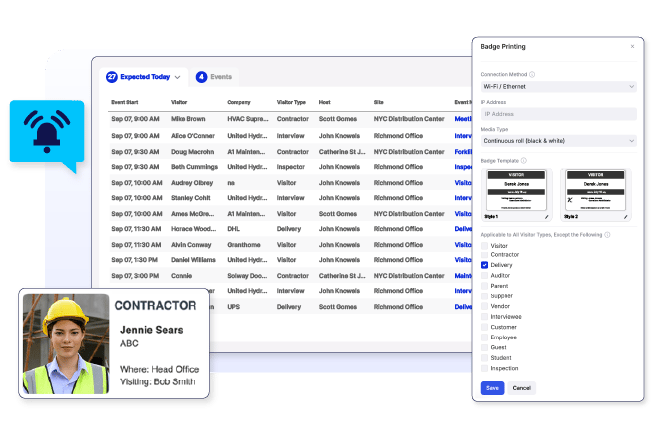This screenshot has height=422, width=662.
Task: Click Jennie Sears contractor badge photo
Action: click(x=66, y=344)
